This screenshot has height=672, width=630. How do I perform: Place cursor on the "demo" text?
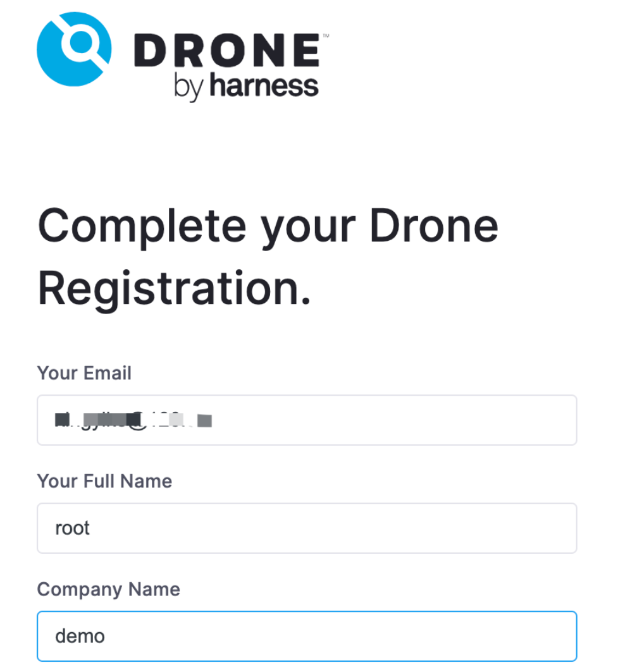point(80,636)
